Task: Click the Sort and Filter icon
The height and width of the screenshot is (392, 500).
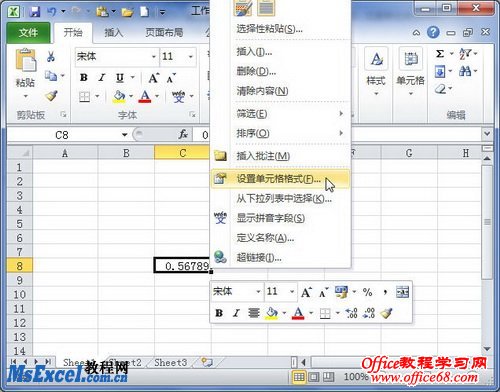Action: point(464,54)
